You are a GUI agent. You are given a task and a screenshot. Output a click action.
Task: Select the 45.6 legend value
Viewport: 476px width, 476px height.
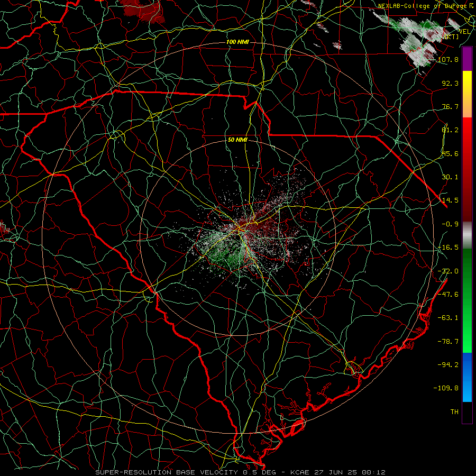(450, 153)
